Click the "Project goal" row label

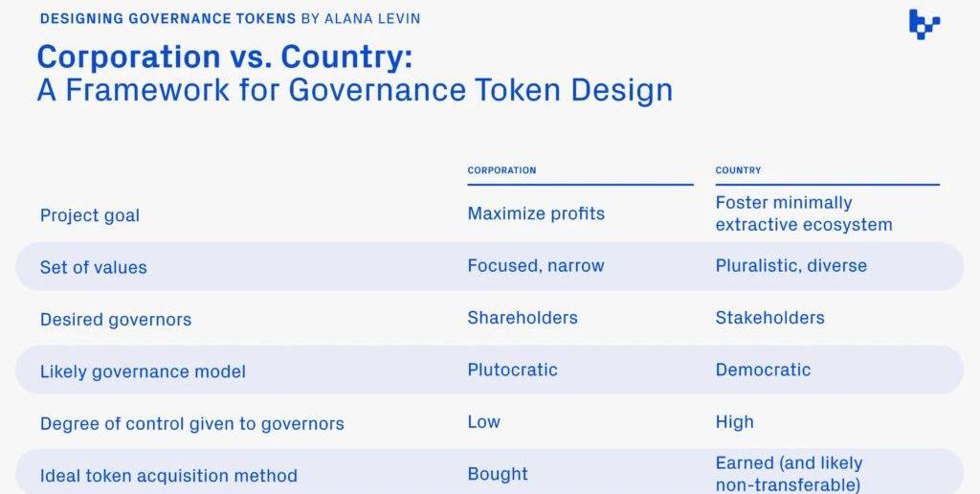click(90, 215)
